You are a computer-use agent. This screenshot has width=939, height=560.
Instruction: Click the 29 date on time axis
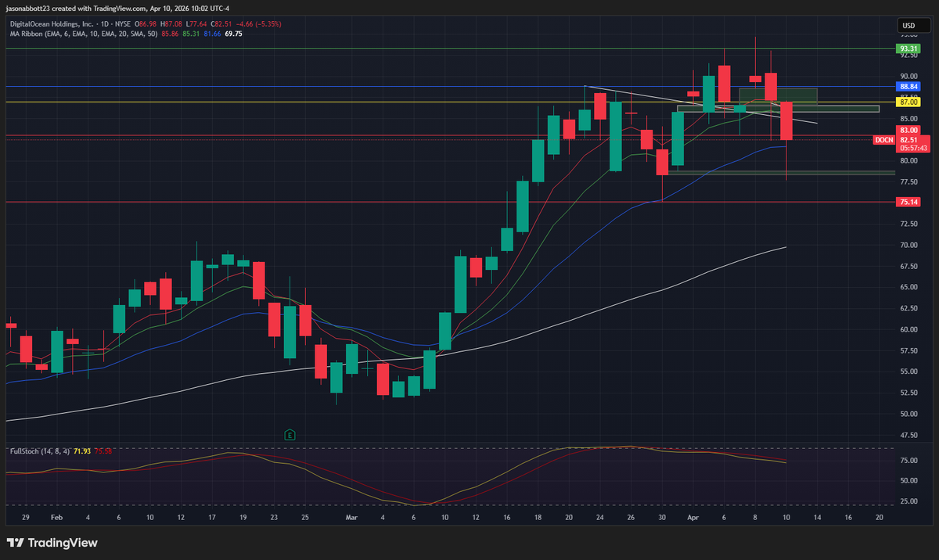coord(26,518)
